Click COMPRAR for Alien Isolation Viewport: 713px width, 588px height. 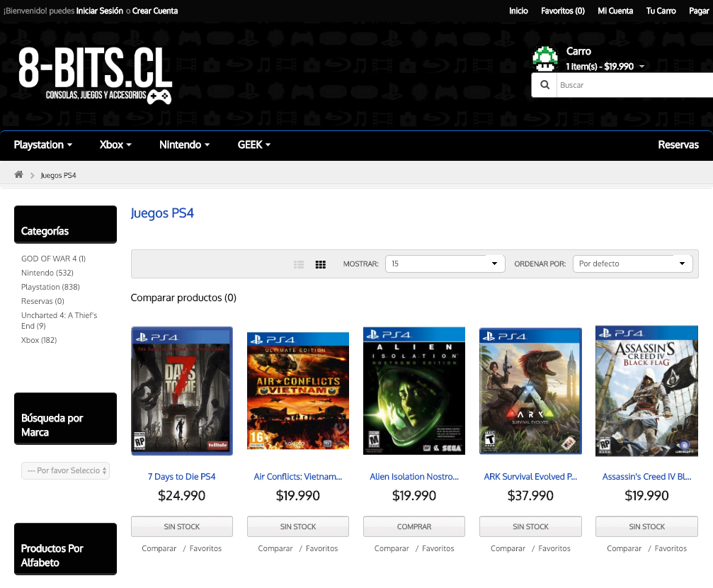(x=414, y=526)
